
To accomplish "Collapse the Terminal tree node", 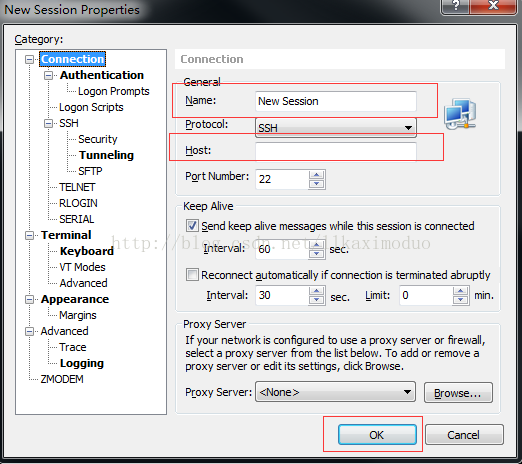I will (x=29, y=235).
